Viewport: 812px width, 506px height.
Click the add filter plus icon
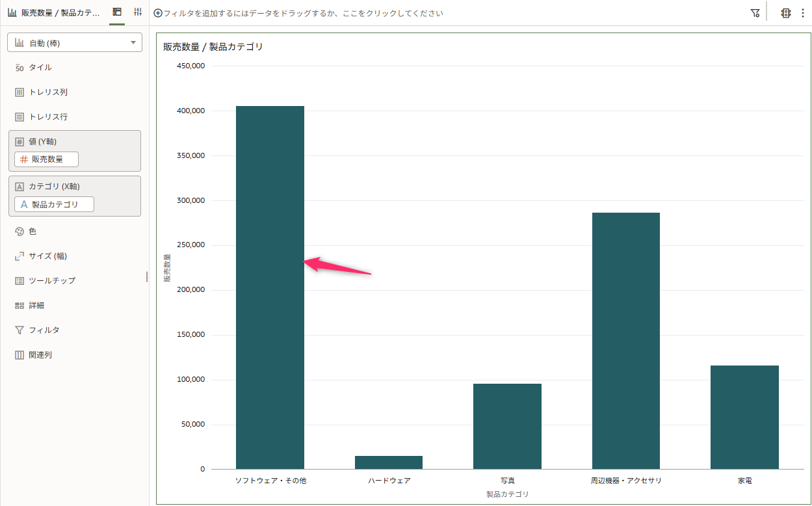point(158,13)
